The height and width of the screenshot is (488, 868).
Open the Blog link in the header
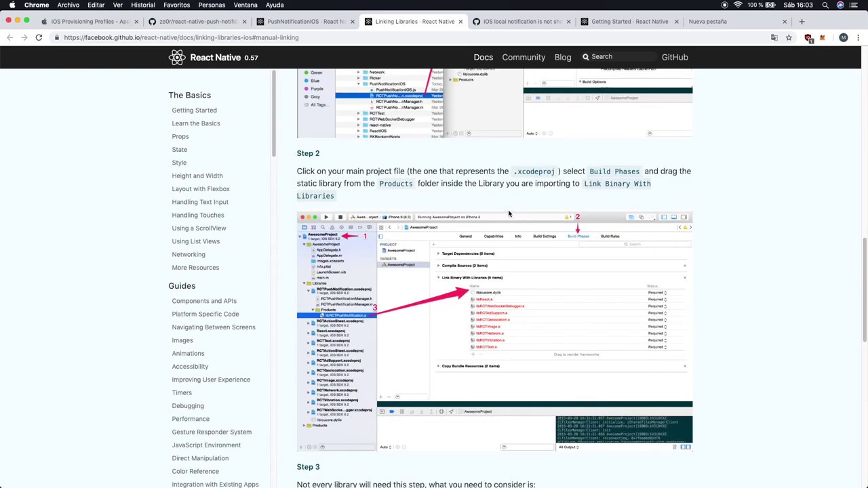pos(563,58)
